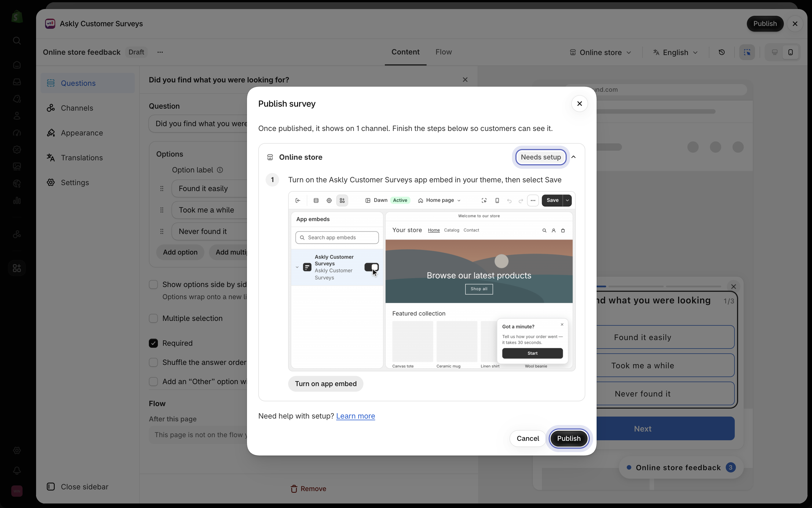Viewport: 812px width, 508px height.
Task: Switch to the Content tab
Action: coord(405,52)
